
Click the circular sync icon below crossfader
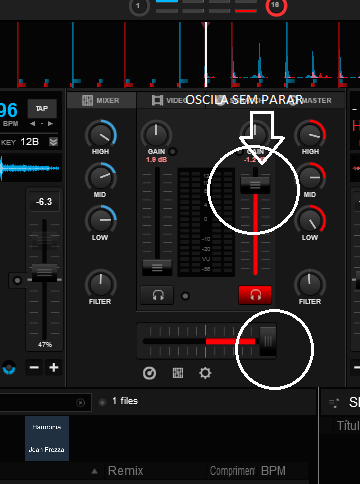click(x=149, y=373)
